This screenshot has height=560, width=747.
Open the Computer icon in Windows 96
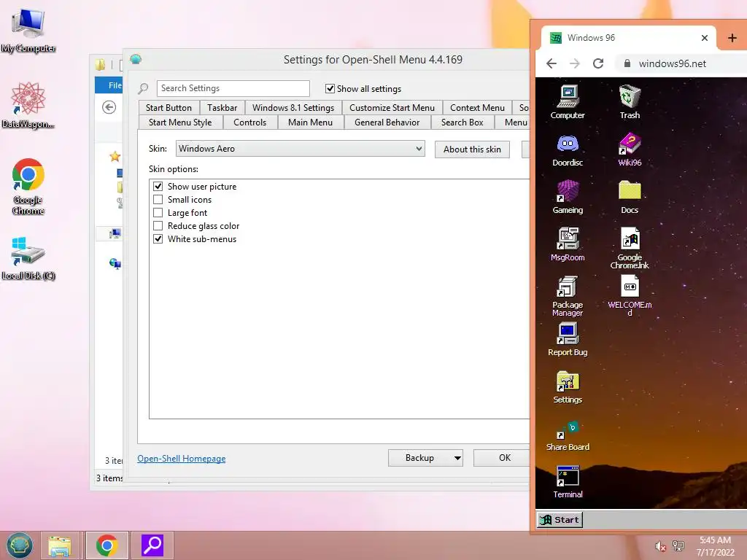pos(568,101)
